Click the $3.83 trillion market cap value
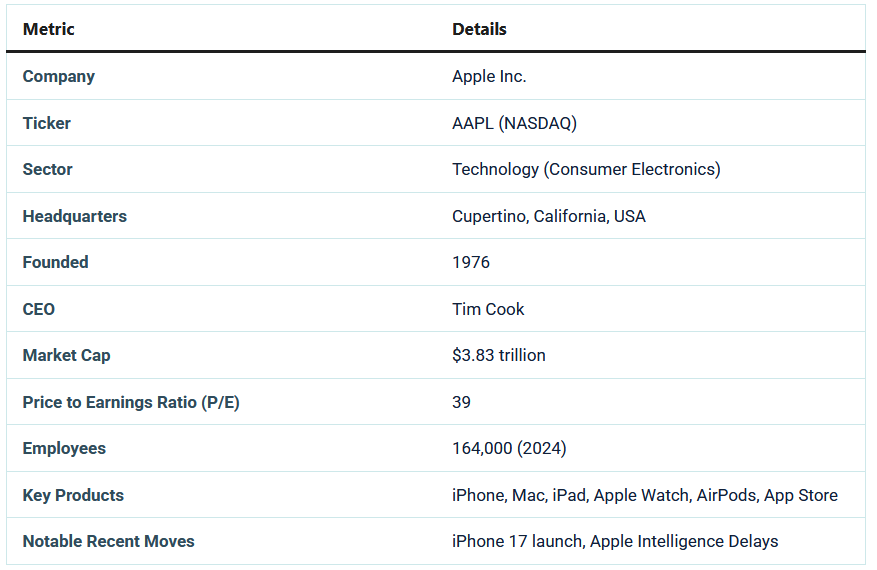This screenshot has width=877, height=570. (x=499, y=355)
